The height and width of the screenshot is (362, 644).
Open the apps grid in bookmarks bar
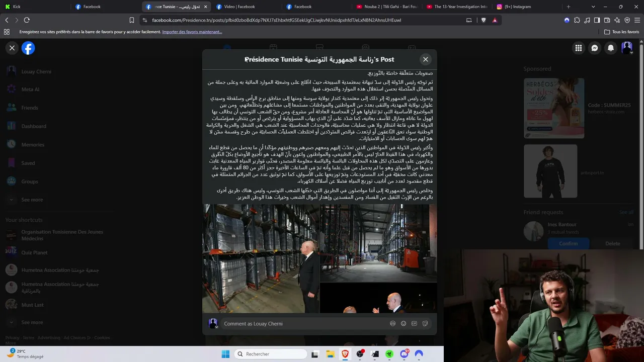[7, 32]
